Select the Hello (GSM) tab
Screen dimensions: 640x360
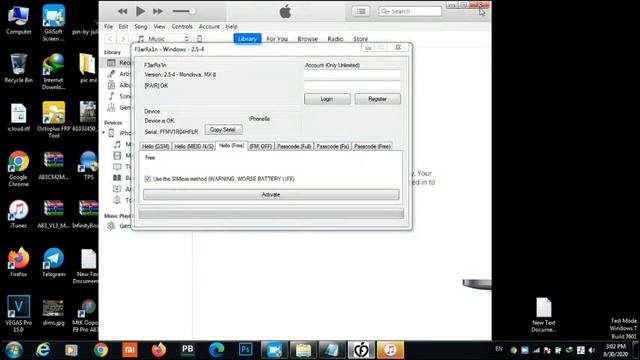tap(156, 146)
